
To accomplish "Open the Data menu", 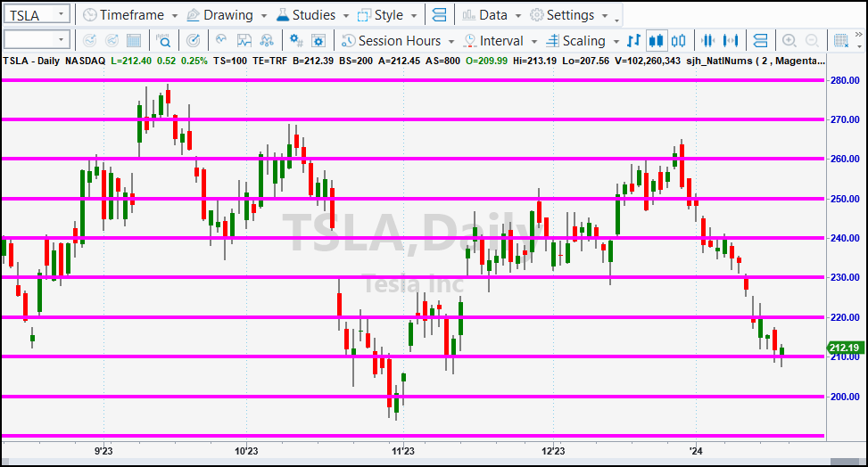I will (493, 15).
